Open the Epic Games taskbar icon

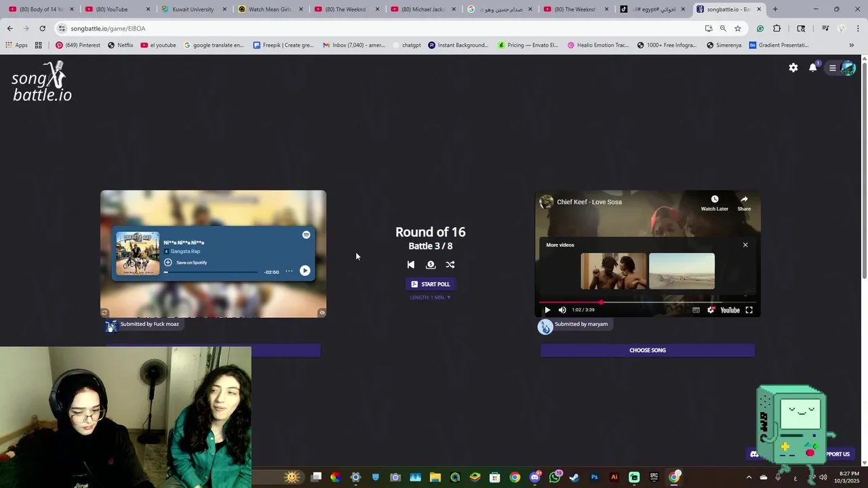click(654, 477)
